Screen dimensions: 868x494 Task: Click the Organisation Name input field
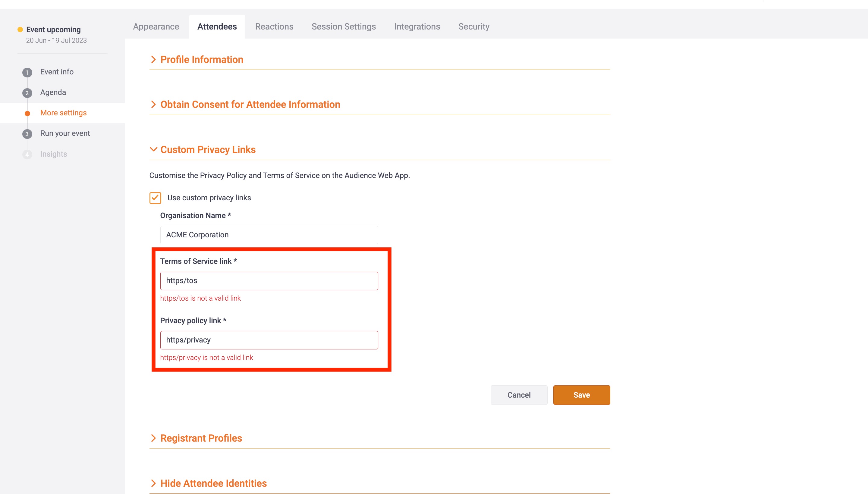269,235
